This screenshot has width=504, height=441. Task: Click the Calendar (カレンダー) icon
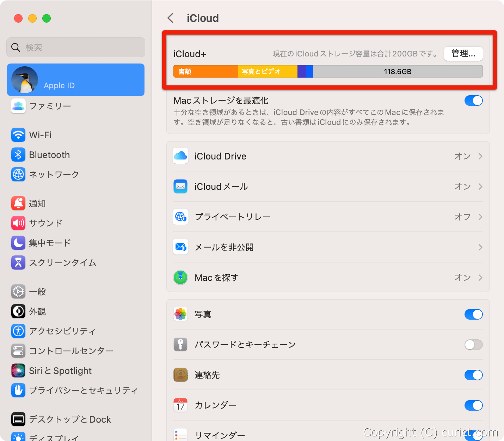pos(180,405)
